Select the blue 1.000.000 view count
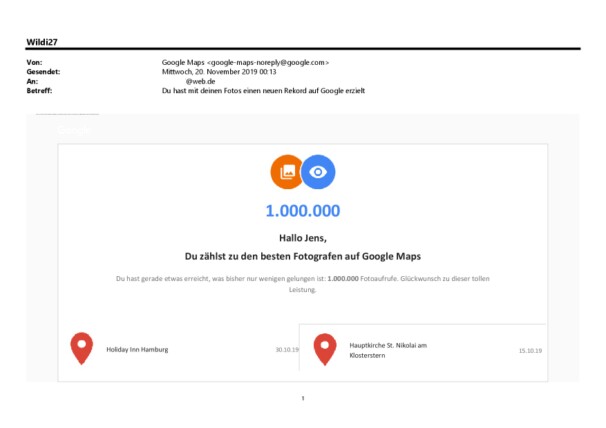 pyautogui.click(x=302, y=211)
